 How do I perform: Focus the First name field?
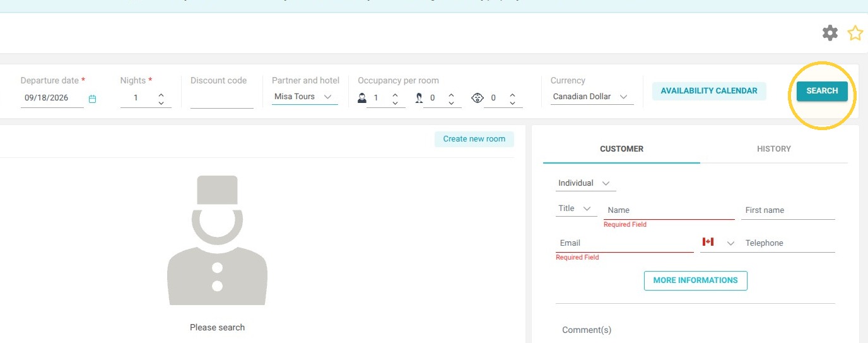788,210
